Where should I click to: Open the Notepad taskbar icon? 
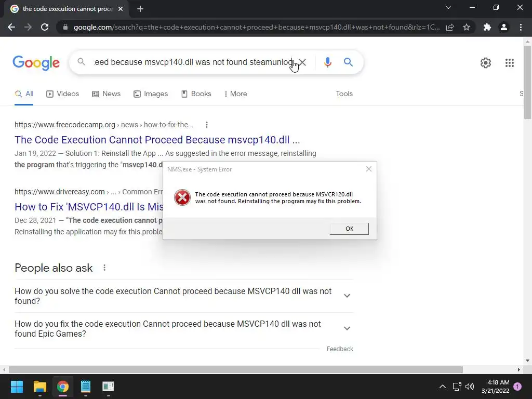point(86,387)
